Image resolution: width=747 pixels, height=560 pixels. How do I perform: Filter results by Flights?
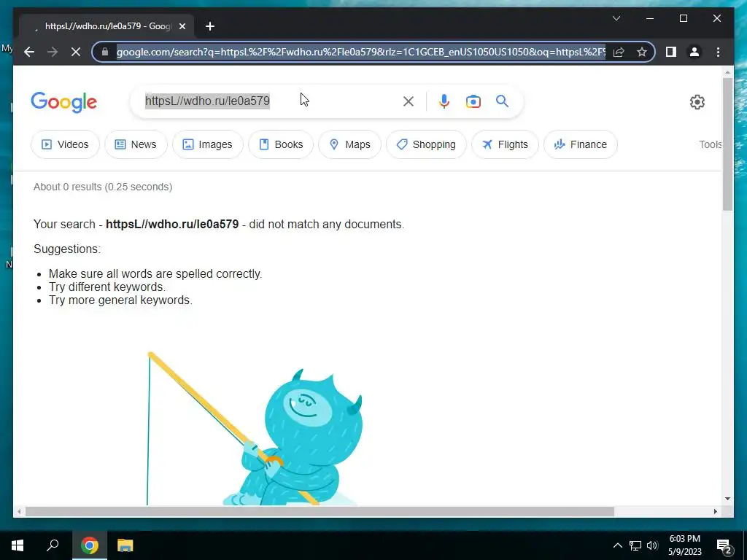click(505, 144)
